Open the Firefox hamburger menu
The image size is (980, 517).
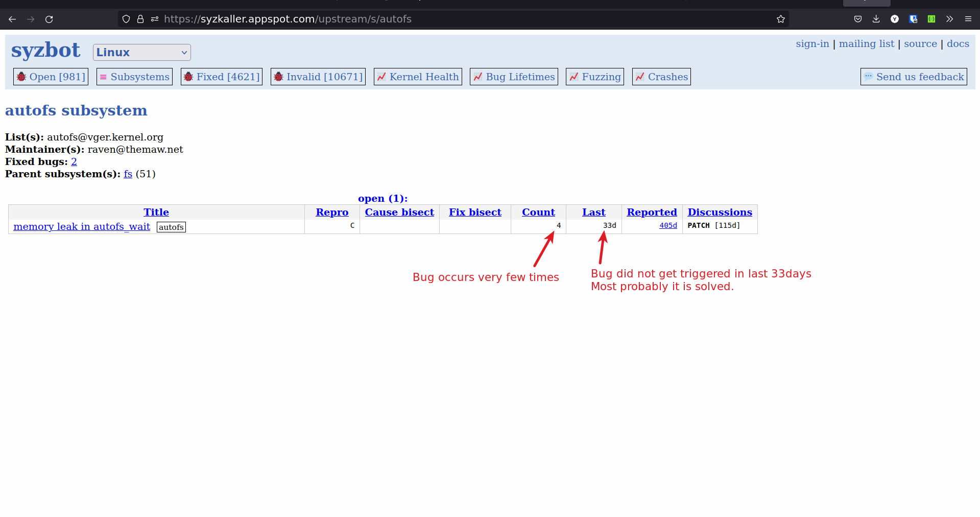click(968, 19)
